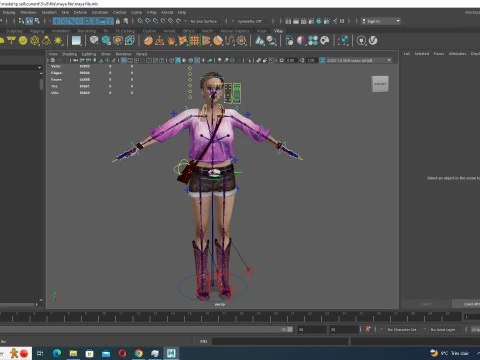Open the Arnold menu in the menu bar
The width and height of the screenshot is (480, 360).
click(167, 12)
